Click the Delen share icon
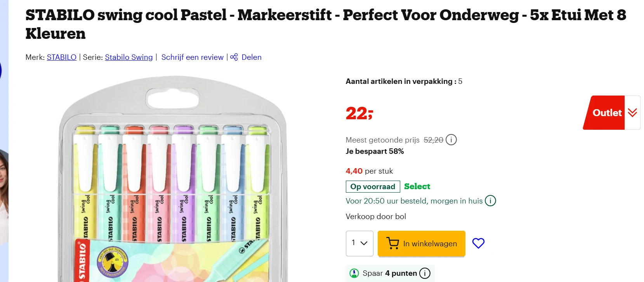Viewport: 644px width, 282px height. 234,57
